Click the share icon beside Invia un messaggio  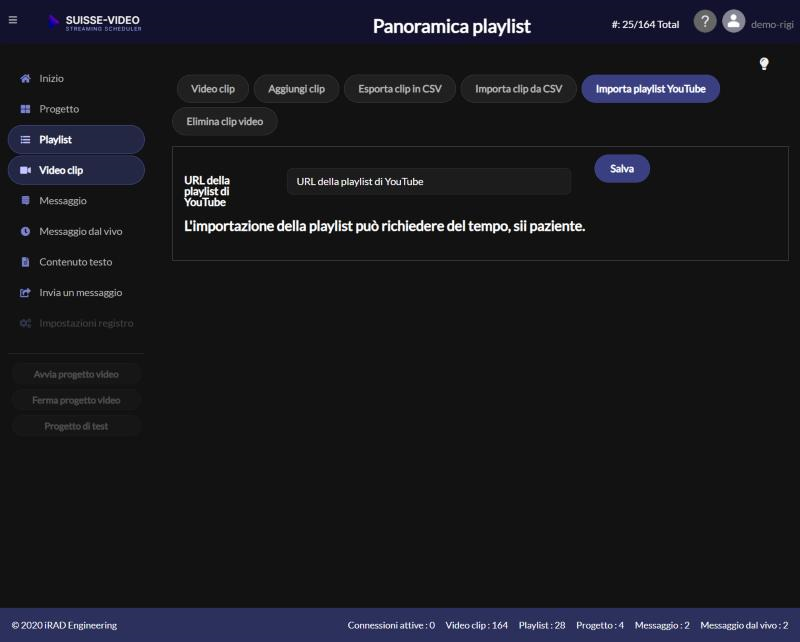[25, 292]
